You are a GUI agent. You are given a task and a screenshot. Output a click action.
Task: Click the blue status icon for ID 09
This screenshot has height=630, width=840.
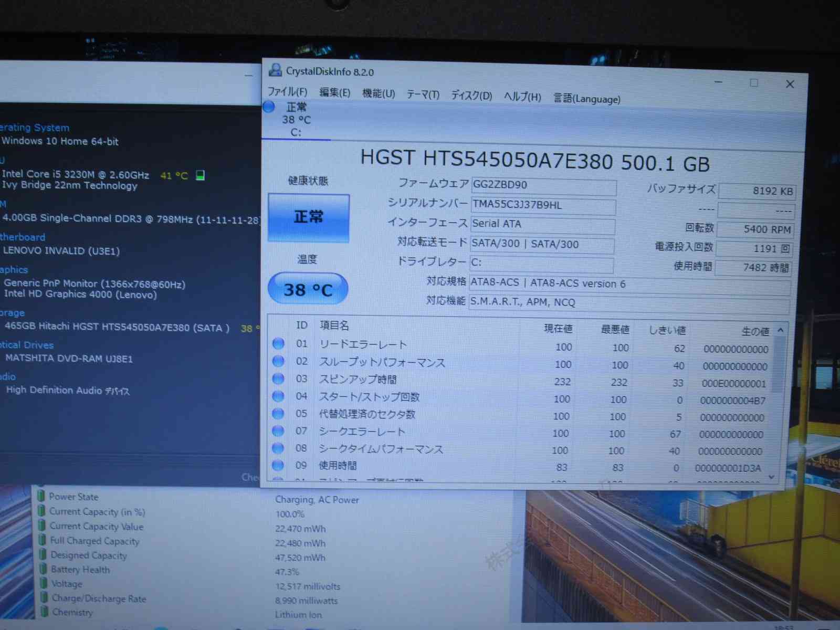pos(278,465)
